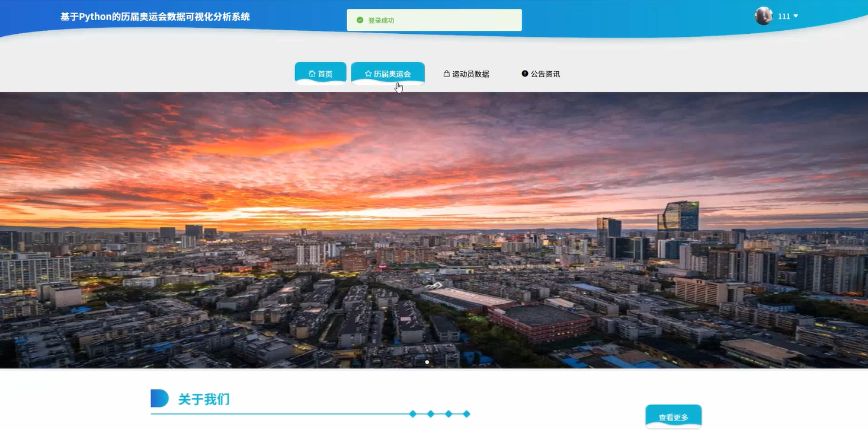This screenshot has height=430, width=868.
Task: Click the 关于我们 section heading
Action: pos(204,399)
